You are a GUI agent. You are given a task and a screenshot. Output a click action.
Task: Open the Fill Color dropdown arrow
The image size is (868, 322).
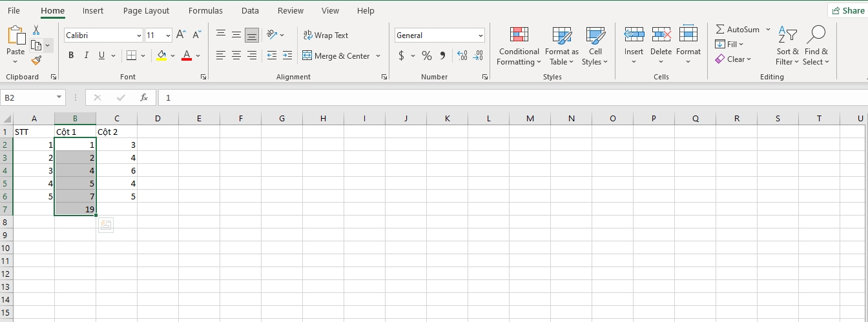[x=173, y=56]
